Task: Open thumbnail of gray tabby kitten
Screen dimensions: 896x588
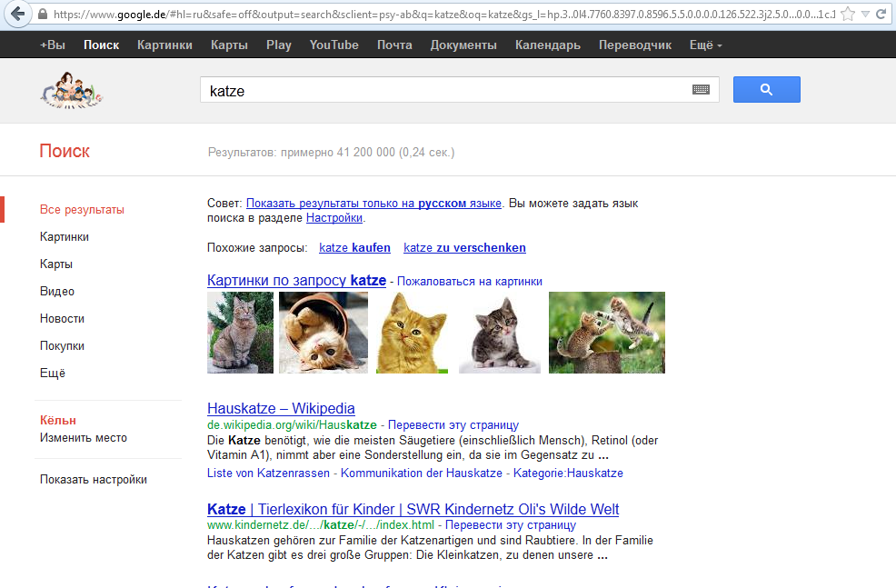Action: click(x=500, y=333)
